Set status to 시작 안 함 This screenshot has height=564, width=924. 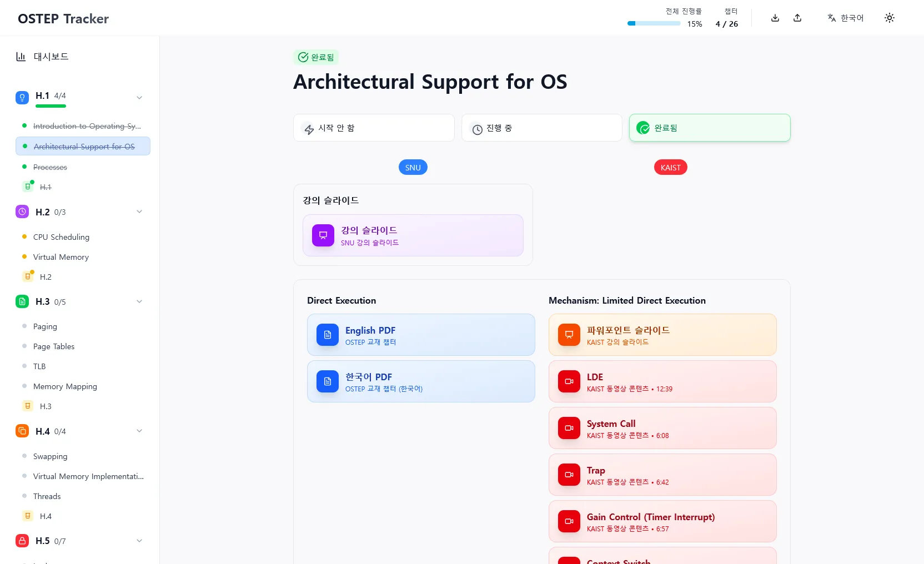374,128
